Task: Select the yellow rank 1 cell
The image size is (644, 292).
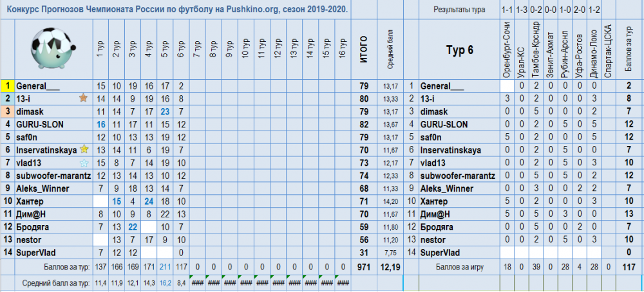Action: pyautogui.click(x=7, y=86)
